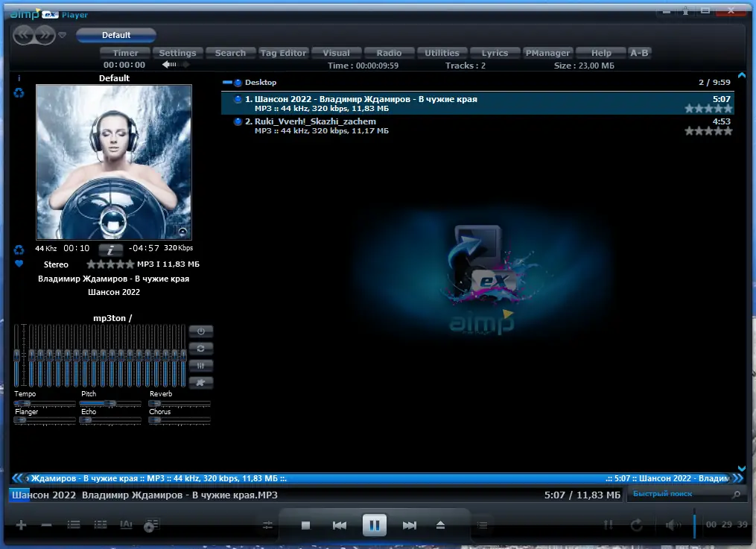Open the Tag Editor tab
The height and width of the screenshot is (549, 756).
[x=284, y=53]
